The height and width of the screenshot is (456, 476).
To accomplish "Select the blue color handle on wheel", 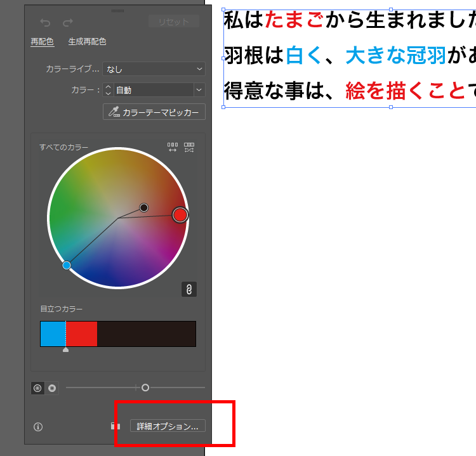I will tap(67, 266).
